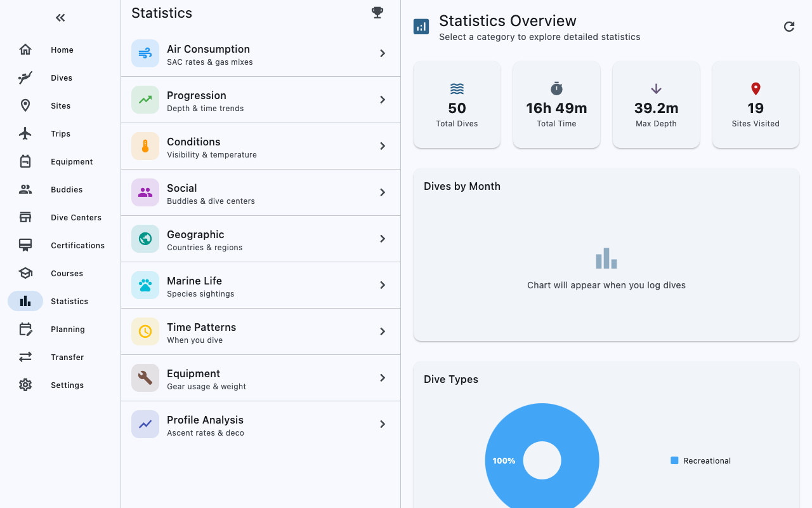Click the Planning calendar edit icon
This screenshot has height=508, width=812.
click(x=25, y=329)
